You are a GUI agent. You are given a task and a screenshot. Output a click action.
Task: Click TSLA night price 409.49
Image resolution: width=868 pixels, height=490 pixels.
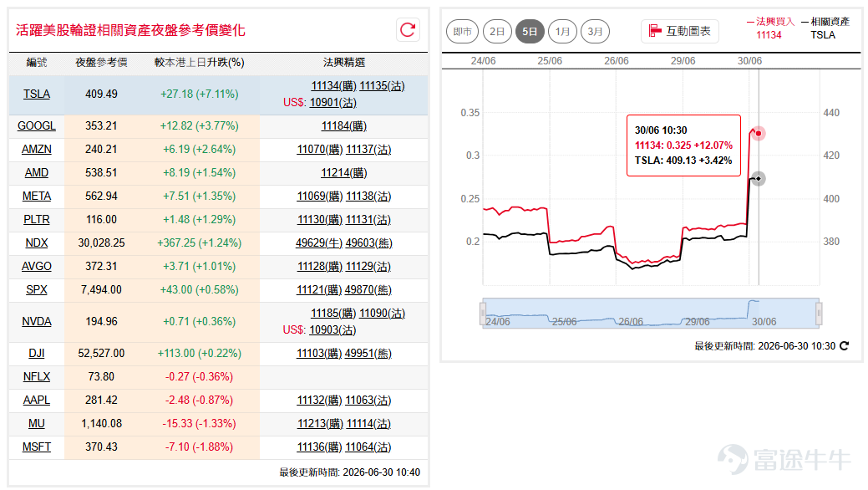101,94
